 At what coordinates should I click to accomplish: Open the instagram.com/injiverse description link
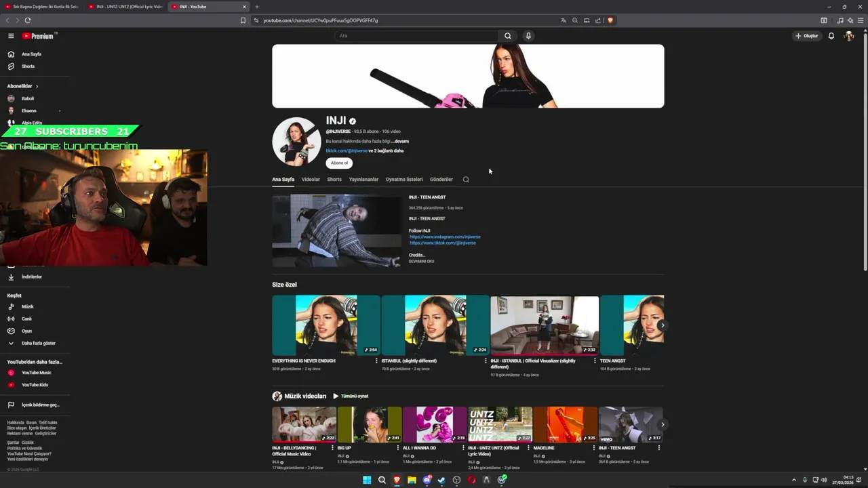pos(445,237)
